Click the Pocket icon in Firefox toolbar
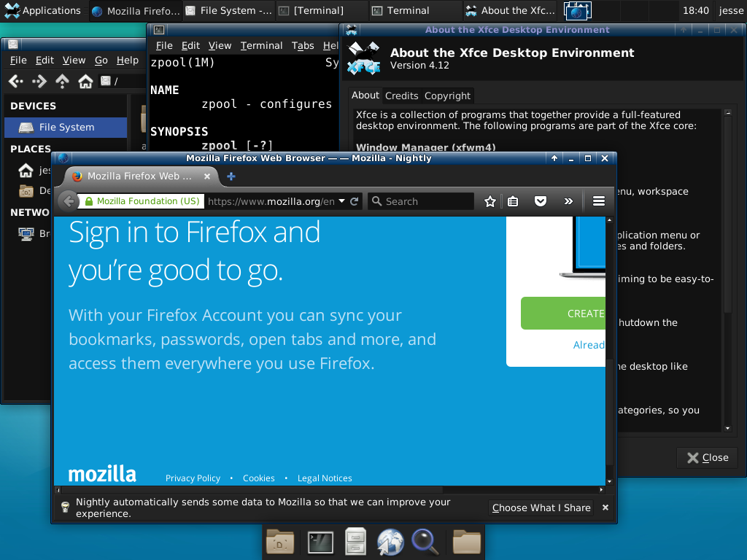The image size is (747, 560). point(541,201)
